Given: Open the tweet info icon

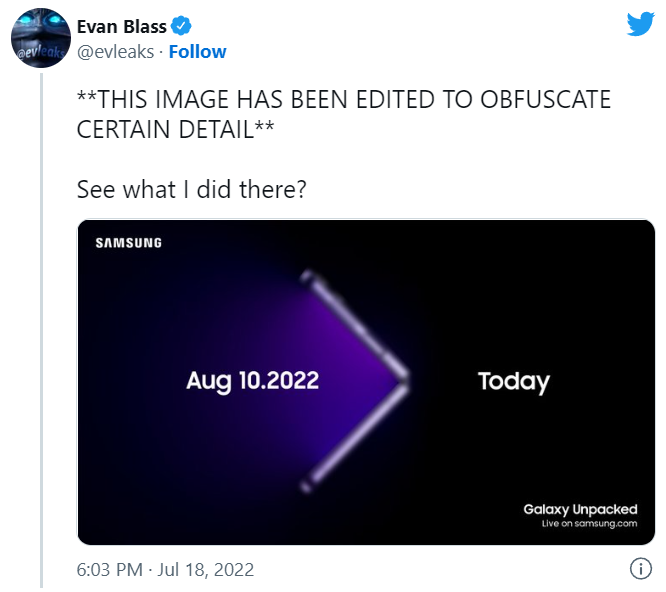Looking at the screenshot, I should coord(640,569).
